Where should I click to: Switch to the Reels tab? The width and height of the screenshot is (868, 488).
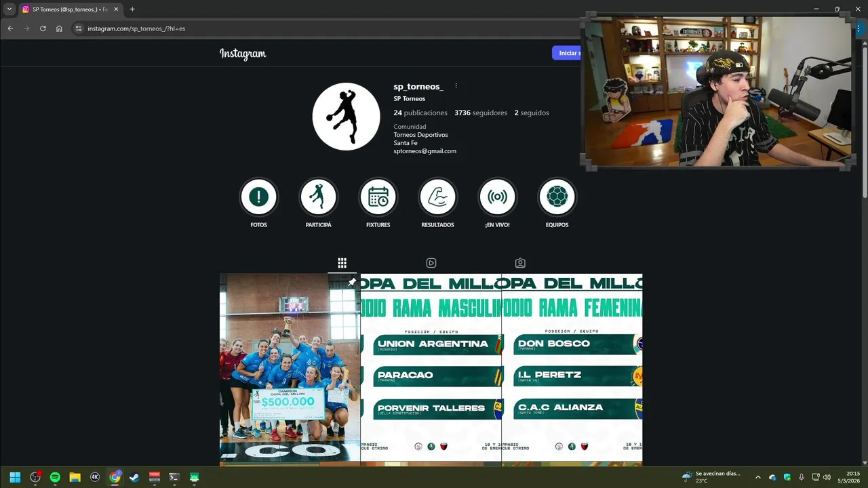click(x=431, y=263)
